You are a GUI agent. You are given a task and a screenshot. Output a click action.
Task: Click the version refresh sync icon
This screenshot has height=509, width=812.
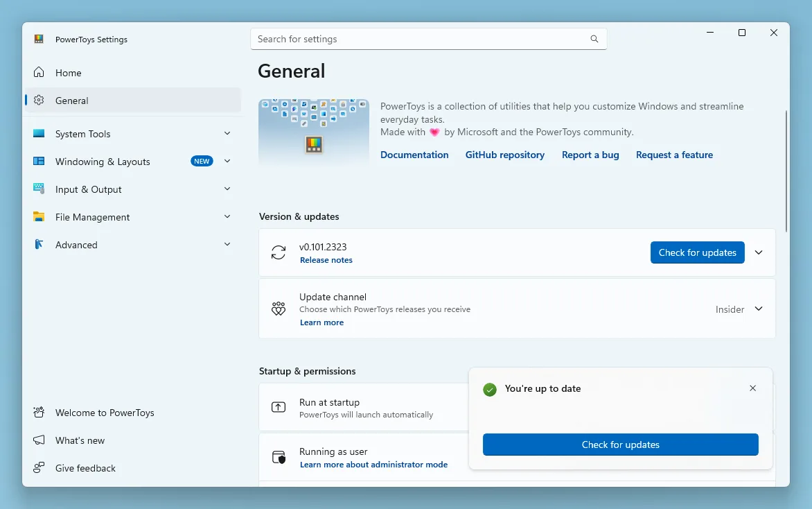click(x=279, y=252)
